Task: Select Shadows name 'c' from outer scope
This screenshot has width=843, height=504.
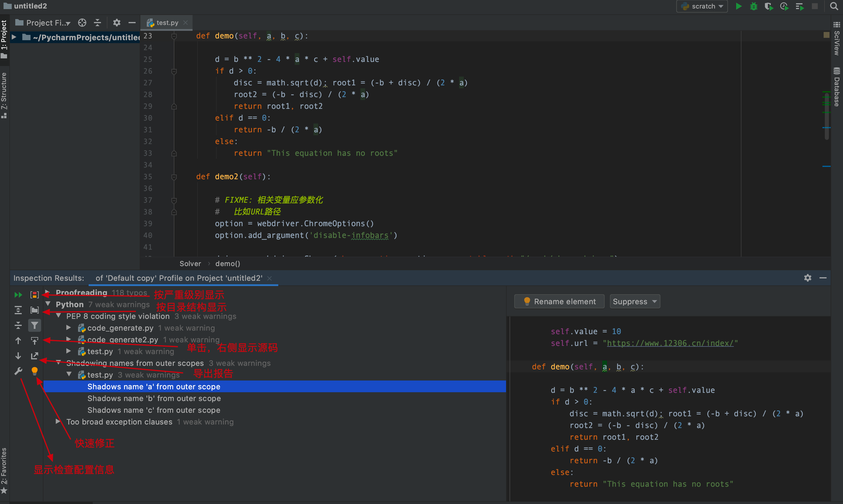Action: point(274,410)
